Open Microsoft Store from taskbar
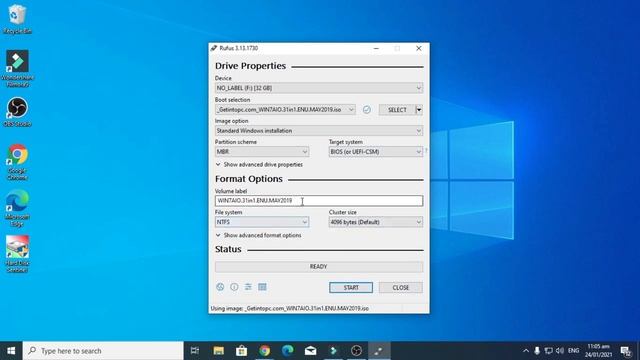640x360 pixels. point(241,351)
